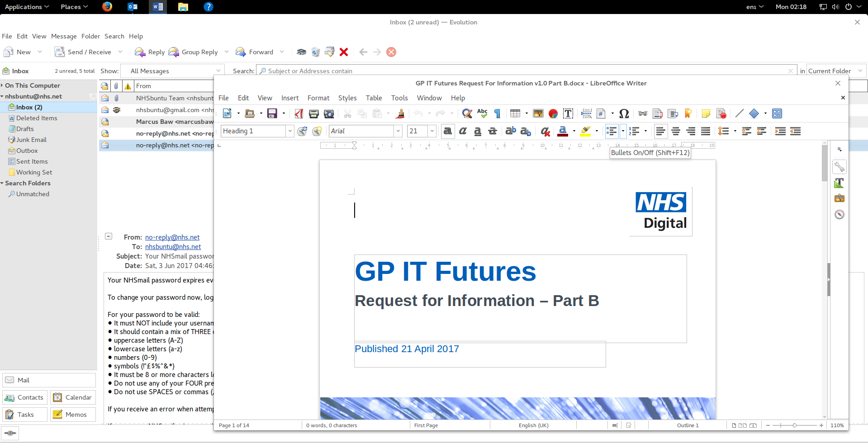
Task: Toggle Formatting Marks pilcrow icon
Action: pos(497,113)
